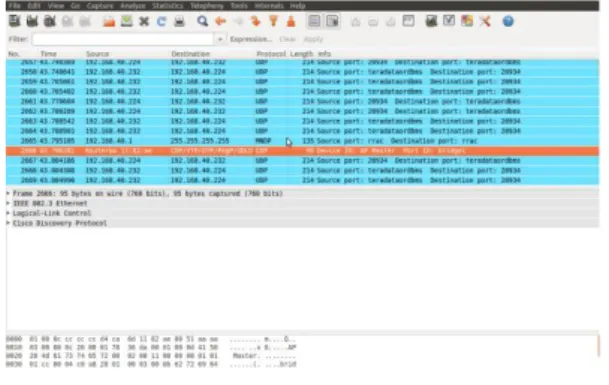Open the coloring rules editor
The image size is (609, 385).
pos(467,21)
